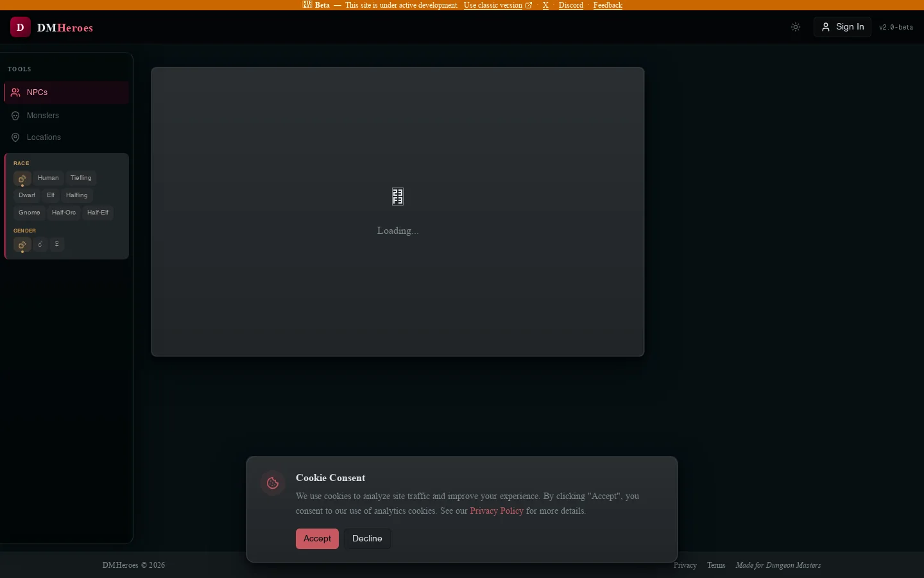Open the X link in beta banner
The height and width of the screenshot is (578, 924).
point(545,5)
